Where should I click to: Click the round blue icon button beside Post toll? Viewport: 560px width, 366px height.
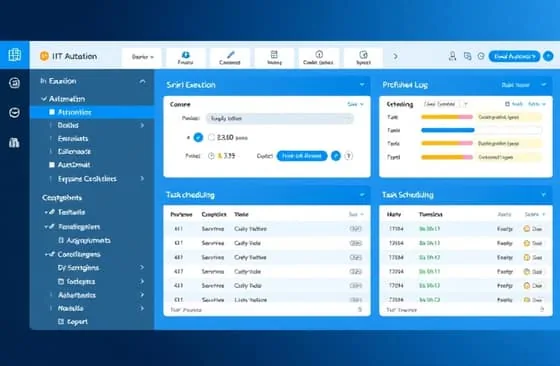tap(336, 156)
